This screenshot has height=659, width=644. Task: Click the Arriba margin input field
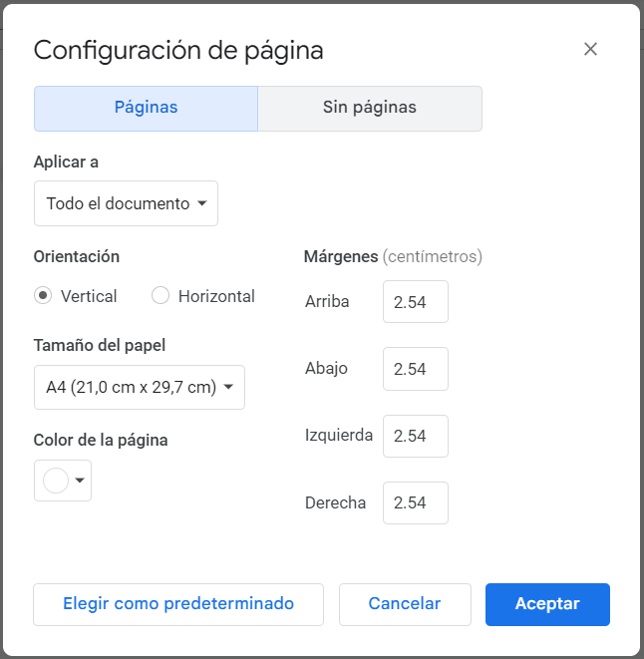(x=415, y=302)
